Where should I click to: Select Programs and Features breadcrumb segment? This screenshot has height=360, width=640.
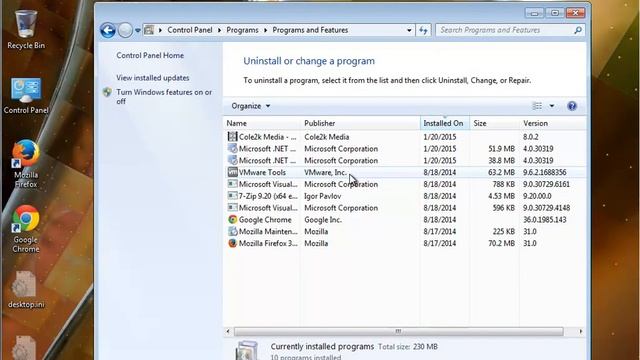click(x=310, y=30)
